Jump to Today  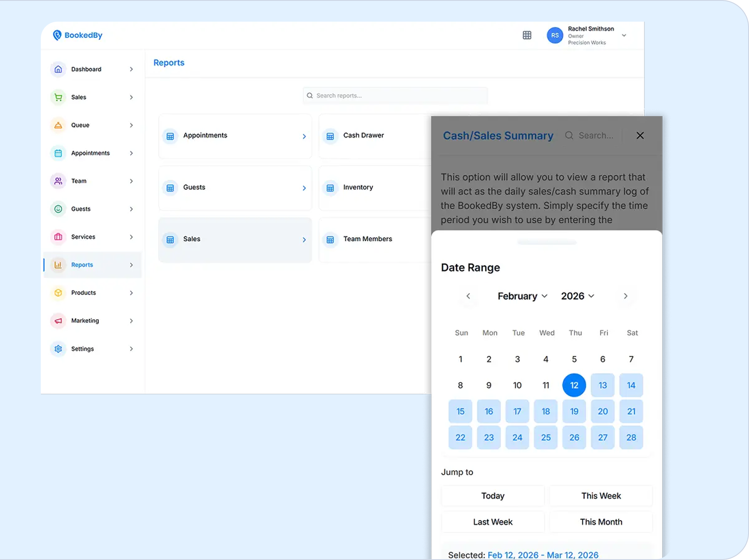pyautogui.click(x=493, y=496)
